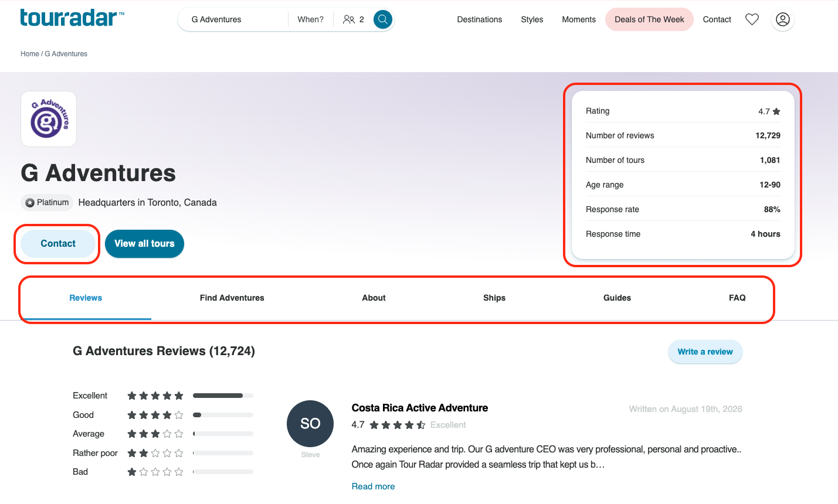Click Headquarters in Toronto, Canada text

148,202
